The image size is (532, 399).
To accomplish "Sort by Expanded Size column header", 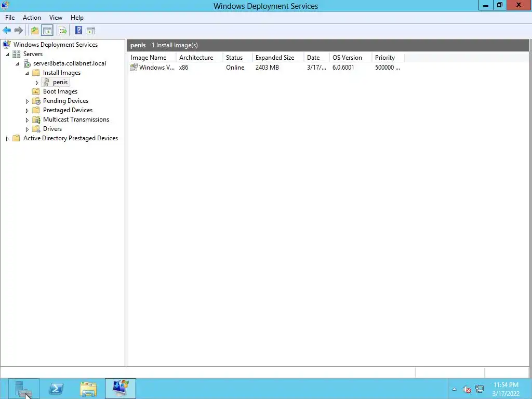I will [278, 57].
